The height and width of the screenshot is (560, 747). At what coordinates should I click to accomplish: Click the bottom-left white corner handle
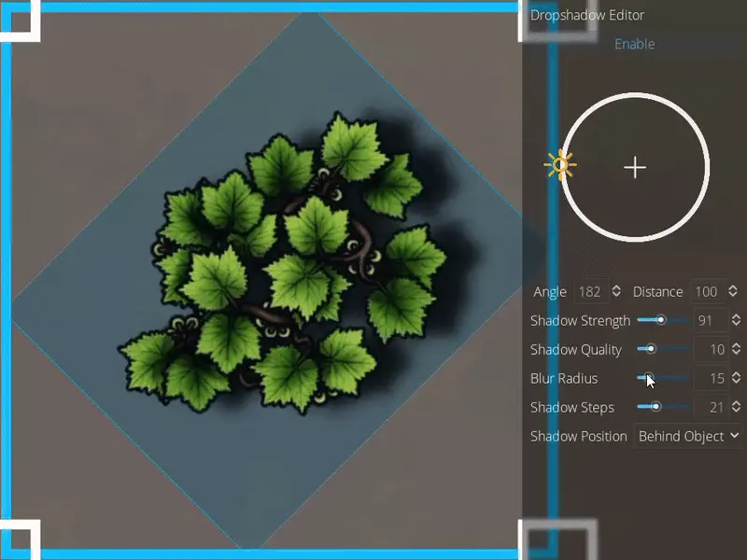(x=21, y=539)
